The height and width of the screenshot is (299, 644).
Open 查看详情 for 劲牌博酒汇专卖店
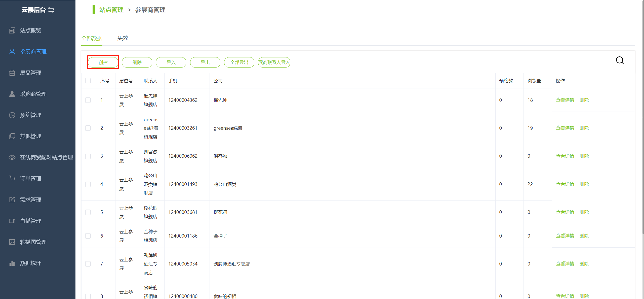[565, 264]
